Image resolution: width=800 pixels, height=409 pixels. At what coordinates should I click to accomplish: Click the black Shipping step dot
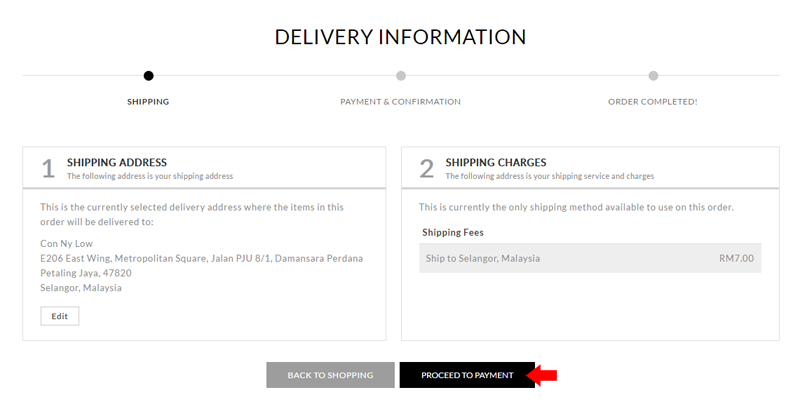pos(148,76)
